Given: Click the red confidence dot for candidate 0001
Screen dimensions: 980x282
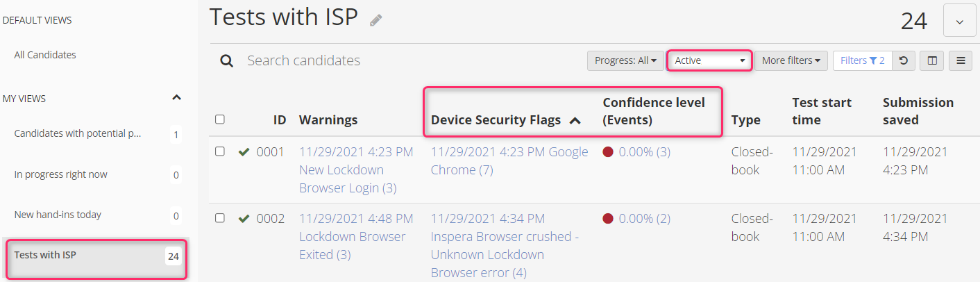Looking at the screenshot, I should click(608, 152).
